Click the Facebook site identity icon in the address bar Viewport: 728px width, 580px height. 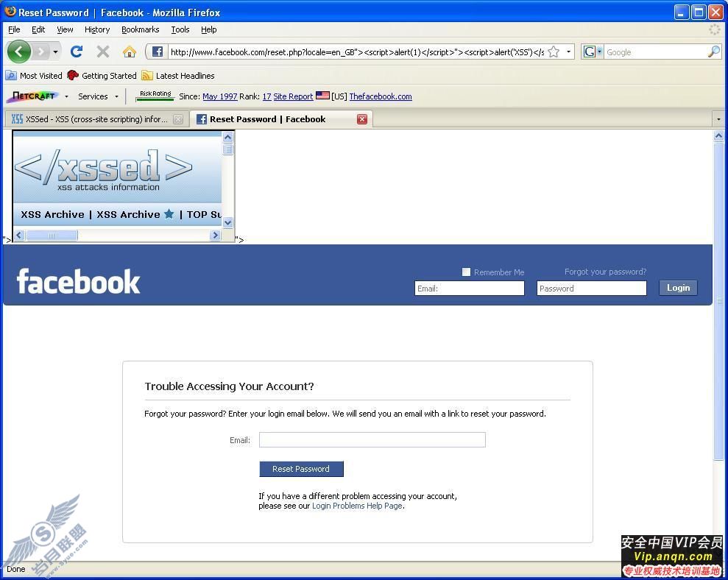[x=158, y=52]
